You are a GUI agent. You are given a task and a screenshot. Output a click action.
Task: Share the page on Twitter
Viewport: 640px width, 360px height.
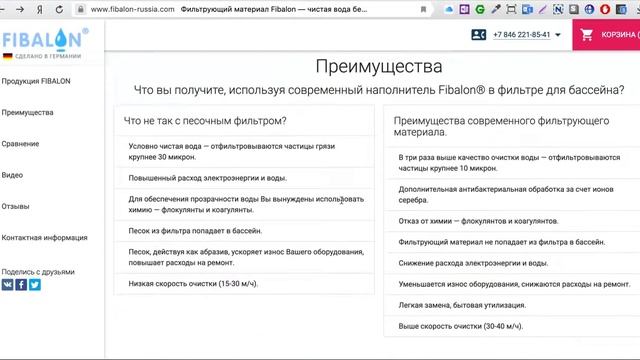[x=35, y=284]
